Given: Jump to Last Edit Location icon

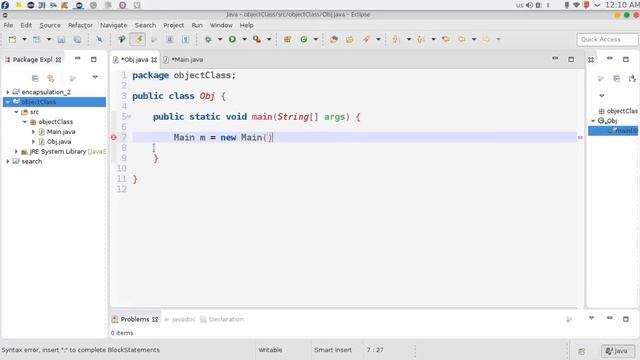Looking at the screenshot, I should click(446, 39).
